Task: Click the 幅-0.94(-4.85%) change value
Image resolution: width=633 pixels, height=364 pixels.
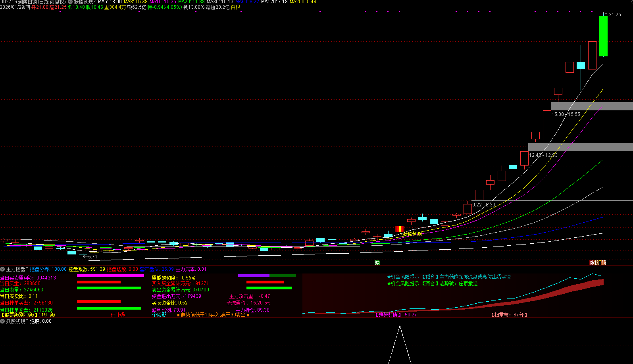Action: (165, 7)
